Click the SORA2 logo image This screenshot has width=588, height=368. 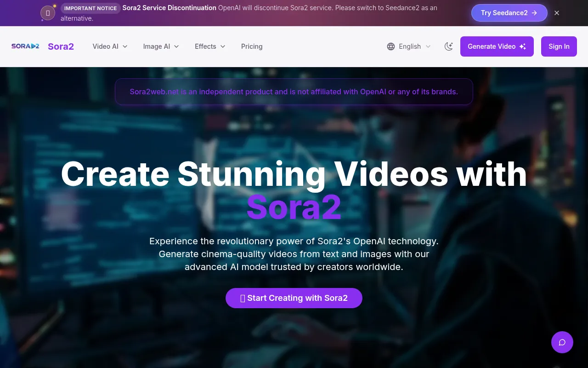(25, 46)
